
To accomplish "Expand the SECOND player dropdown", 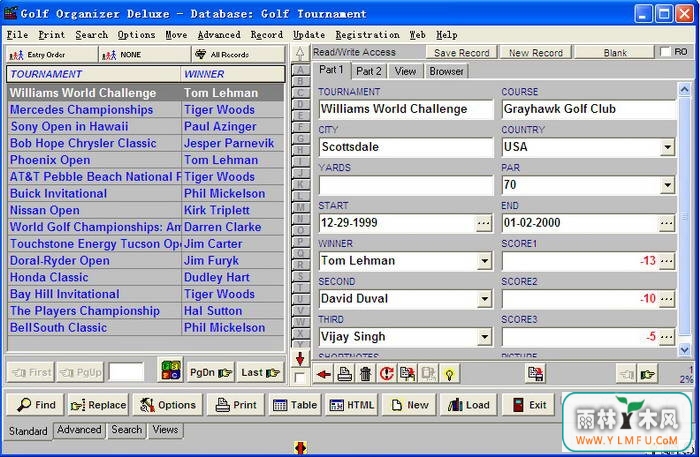I will (x=484, y=299).
